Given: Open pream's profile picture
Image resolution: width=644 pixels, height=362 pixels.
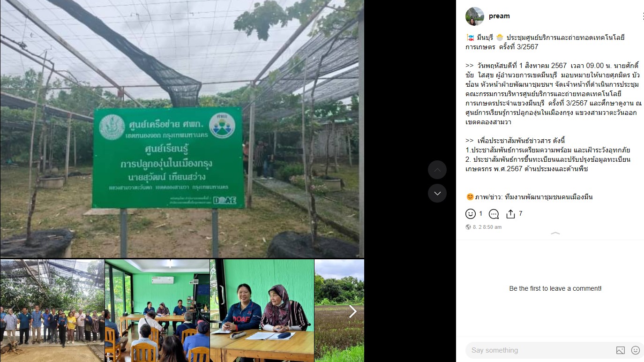Looking at the screenshot, I should coord(474,16).
